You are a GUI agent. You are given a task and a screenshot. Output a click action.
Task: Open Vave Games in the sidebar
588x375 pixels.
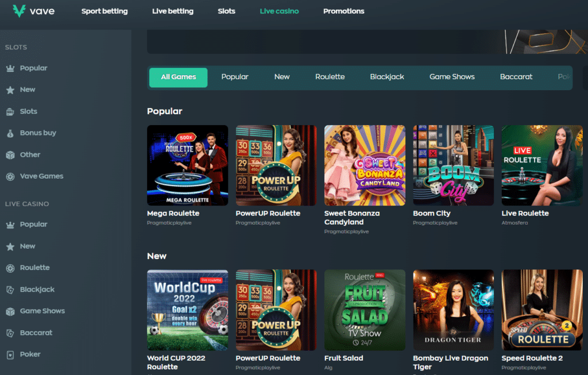(41, 176)
